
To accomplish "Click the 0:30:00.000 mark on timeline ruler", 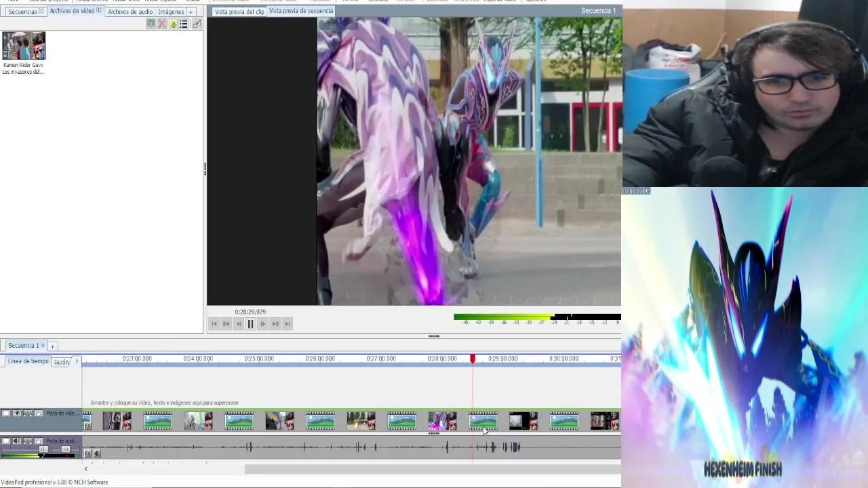I will point(564,359).
